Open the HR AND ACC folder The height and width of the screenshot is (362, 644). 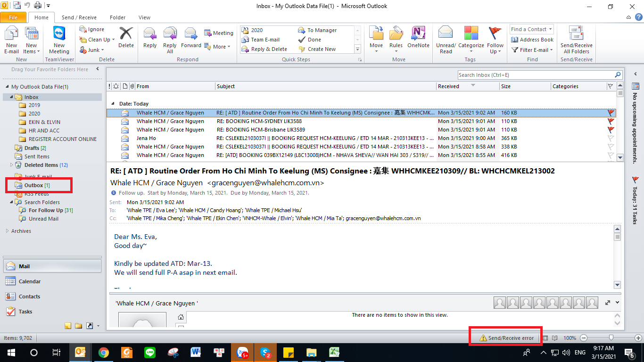pos(44,131)
